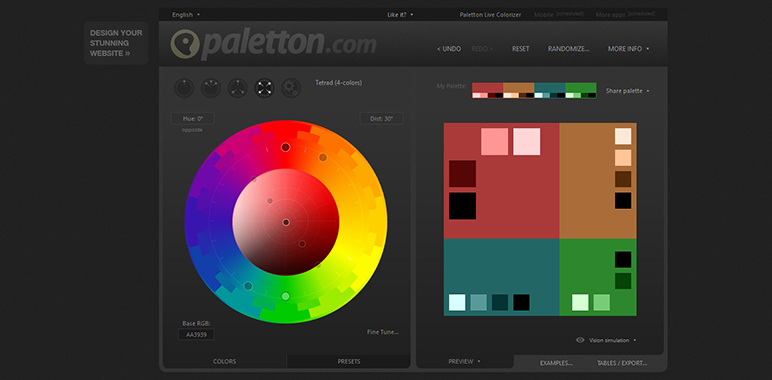Viewport: 772px width, 380px height.
Task: Click the red base hue dot on wheel
Action: coord(286,147)
